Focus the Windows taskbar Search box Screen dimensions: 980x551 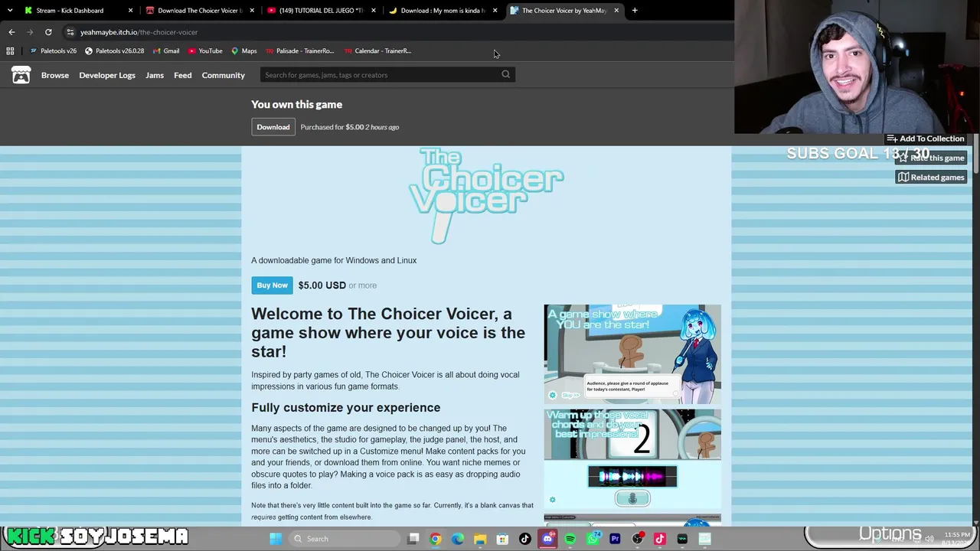(x=345, y=539)
